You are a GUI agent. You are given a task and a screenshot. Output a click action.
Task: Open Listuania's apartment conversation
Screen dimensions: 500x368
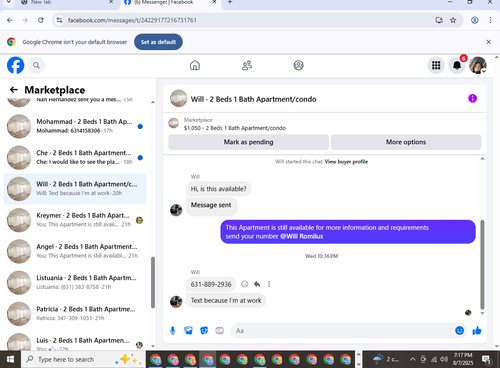click(x=75, y=282)
